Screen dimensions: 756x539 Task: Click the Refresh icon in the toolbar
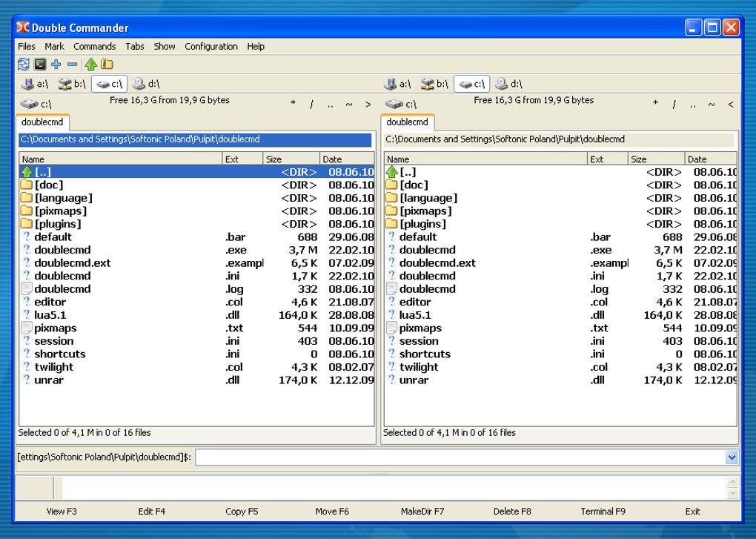(x=24, y=65)
